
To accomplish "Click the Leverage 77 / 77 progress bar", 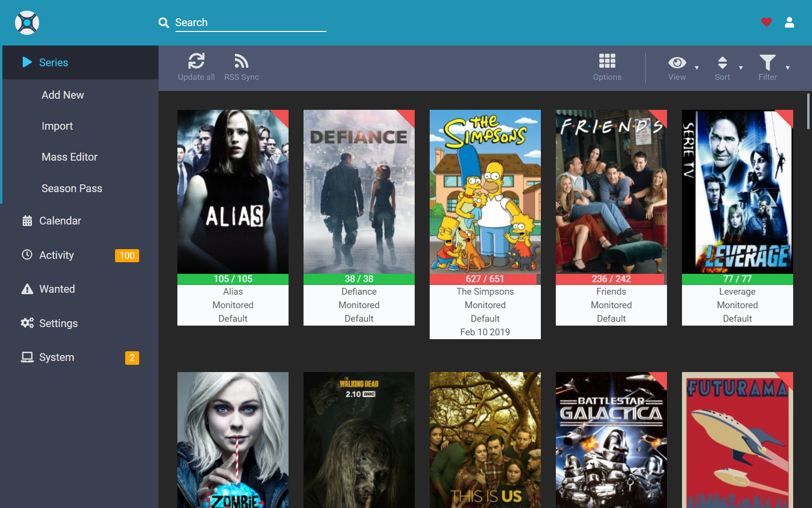I will tap(738, 279).
